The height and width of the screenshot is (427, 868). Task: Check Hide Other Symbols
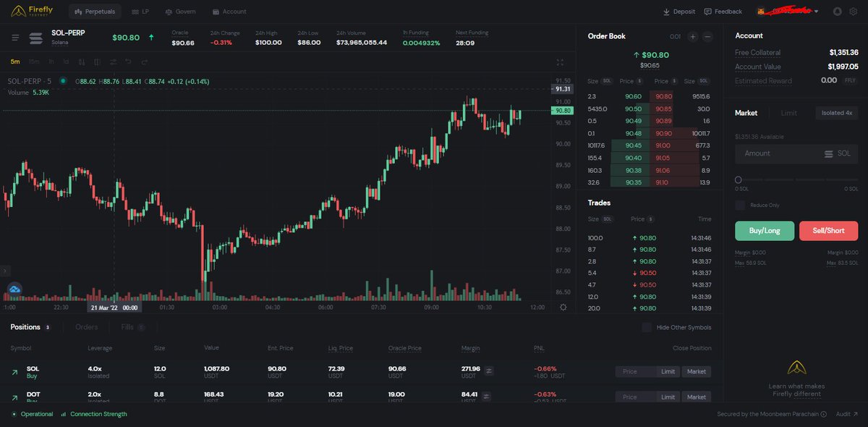click(x=647, y=327)
